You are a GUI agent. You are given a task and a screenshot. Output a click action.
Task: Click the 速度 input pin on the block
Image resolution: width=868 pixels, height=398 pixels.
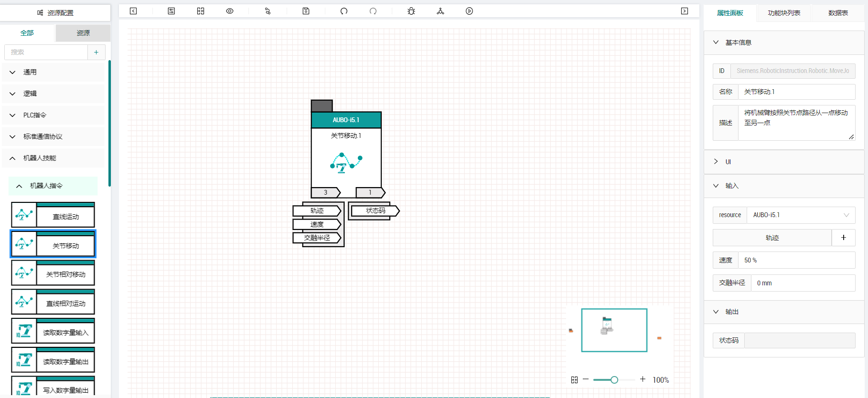click(317, 224)
